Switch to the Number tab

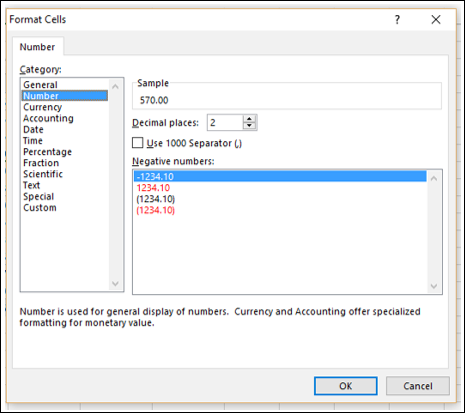[x=37, y=47]
